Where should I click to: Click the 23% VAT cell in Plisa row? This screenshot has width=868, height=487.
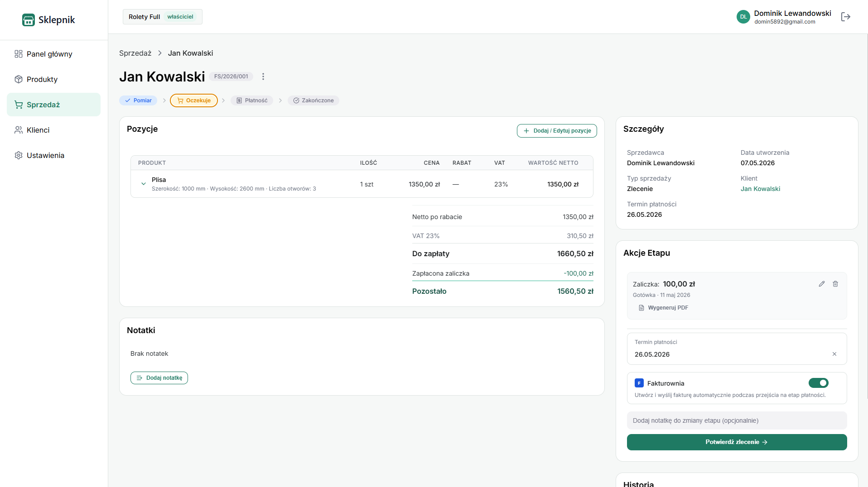pyautogui.click(x=501, y=184)
